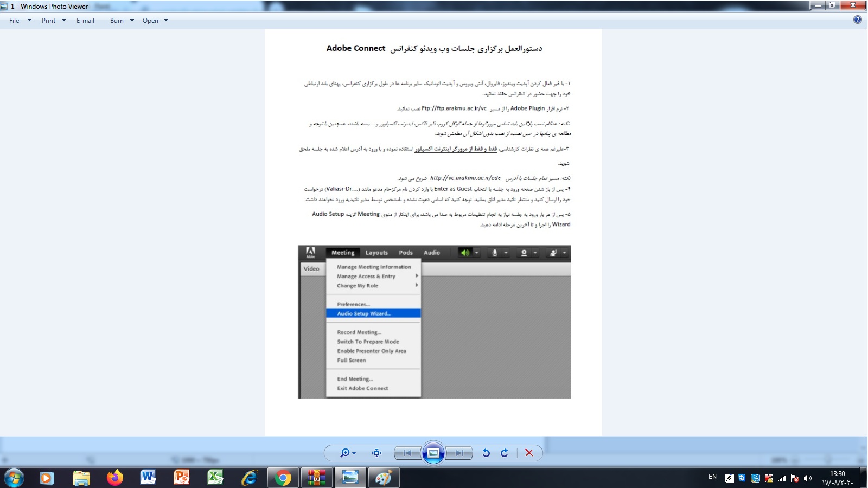Open the Kaspersky tray icon

tap(769, 478)
